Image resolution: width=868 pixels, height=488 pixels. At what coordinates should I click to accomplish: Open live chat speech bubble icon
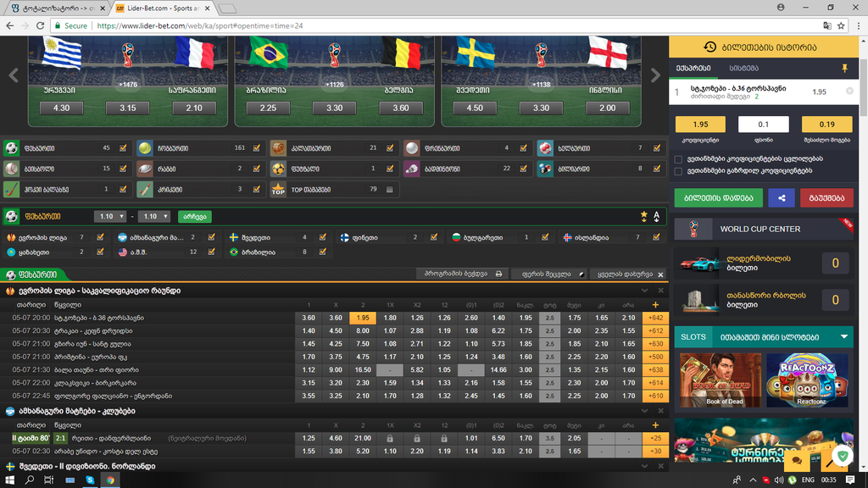click(x=797, y=460)
